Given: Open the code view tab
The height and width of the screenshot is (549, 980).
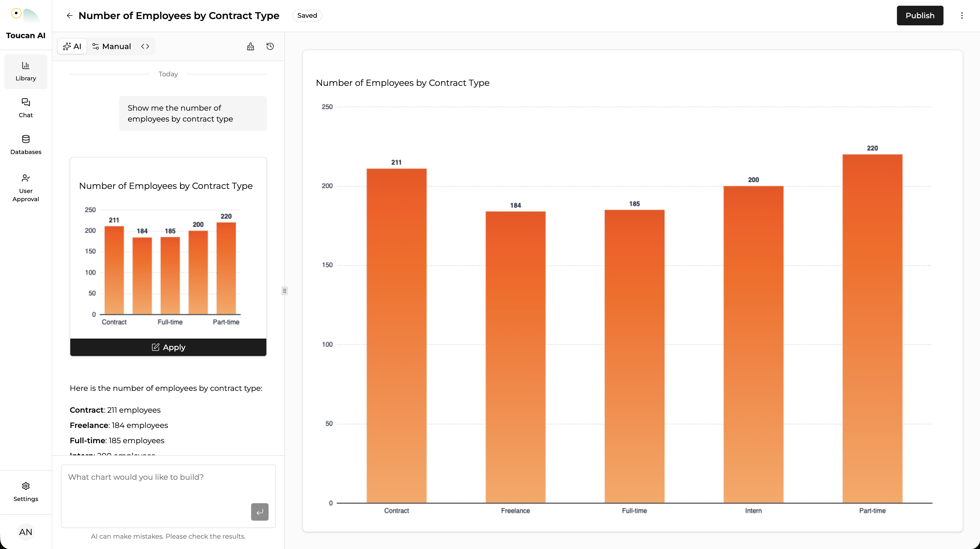Looking at the screenshot, I should point(145,46).
